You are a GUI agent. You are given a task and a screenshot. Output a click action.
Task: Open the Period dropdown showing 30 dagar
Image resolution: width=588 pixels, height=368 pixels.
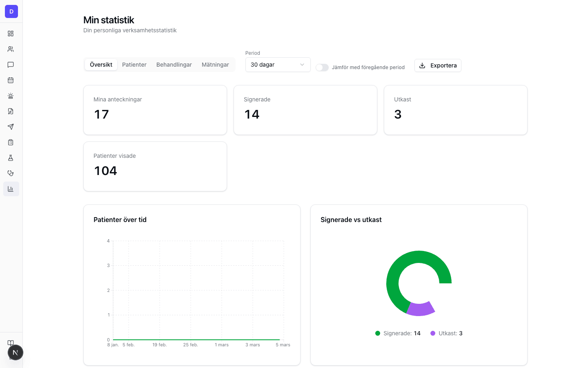click(x=278, y=65)
